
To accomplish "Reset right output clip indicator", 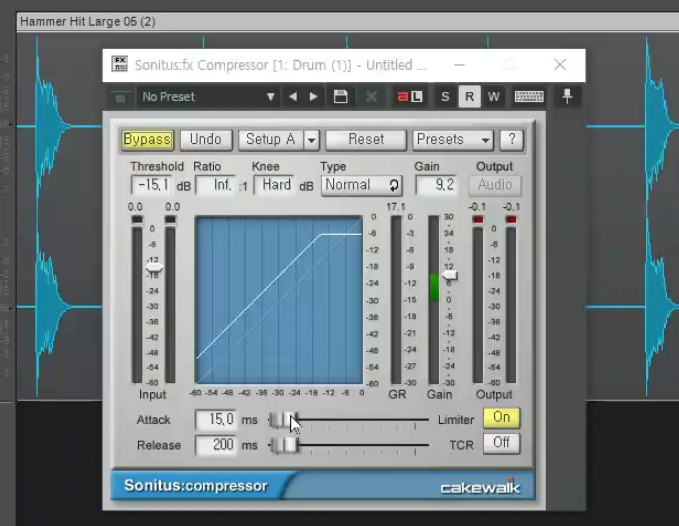I will (511, 219).
